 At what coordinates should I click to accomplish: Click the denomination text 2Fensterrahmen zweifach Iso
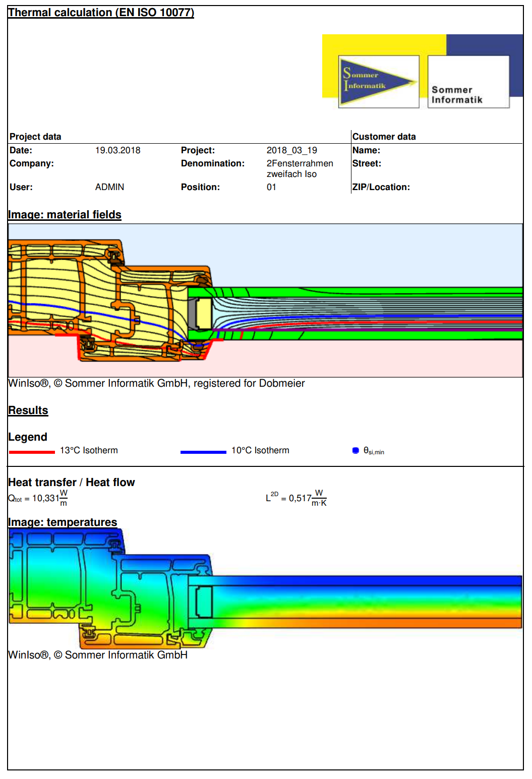300,168
